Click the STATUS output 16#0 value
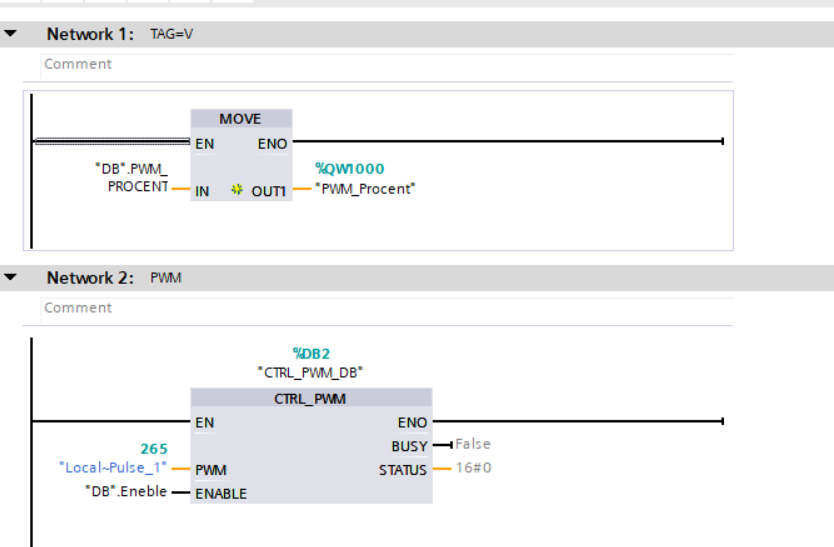 (473, 468)
